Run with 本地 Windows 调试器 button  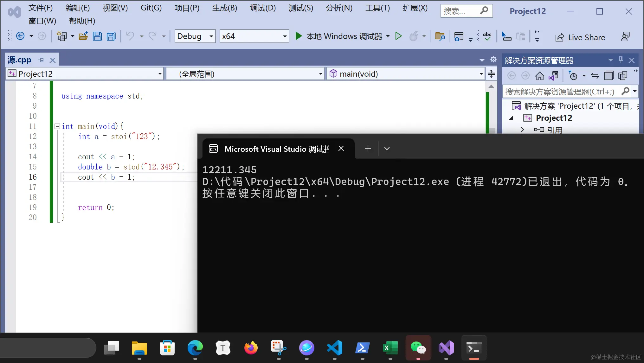pos(338,36)
